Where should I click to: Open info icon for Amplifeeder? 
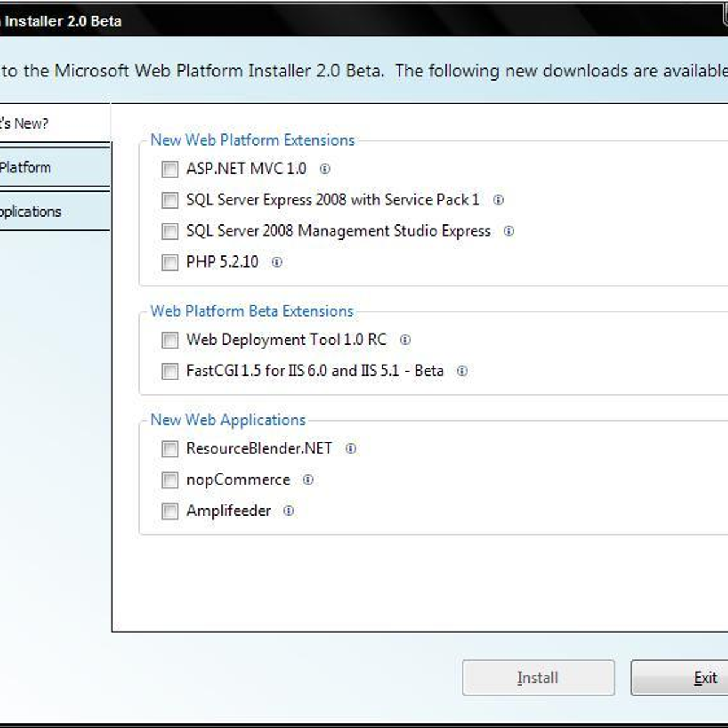pyautogui.click(x=289, y=511)
